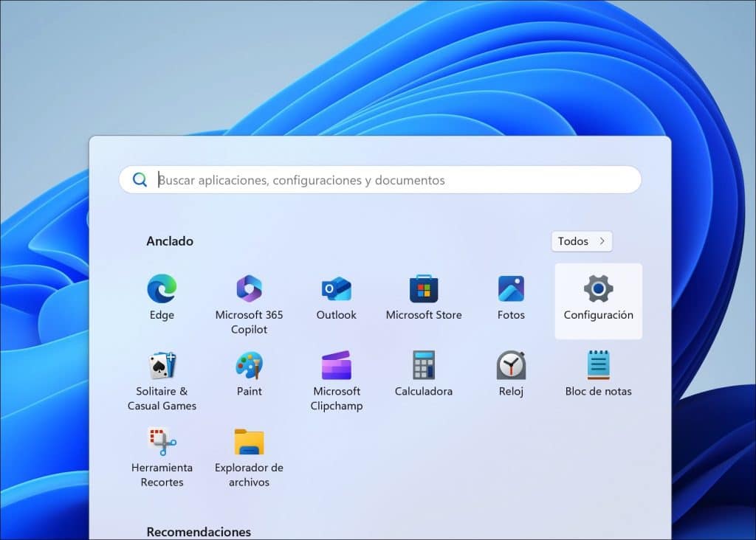
Task: Show all apps with Todos button
Action: click(x=582, y=241)
